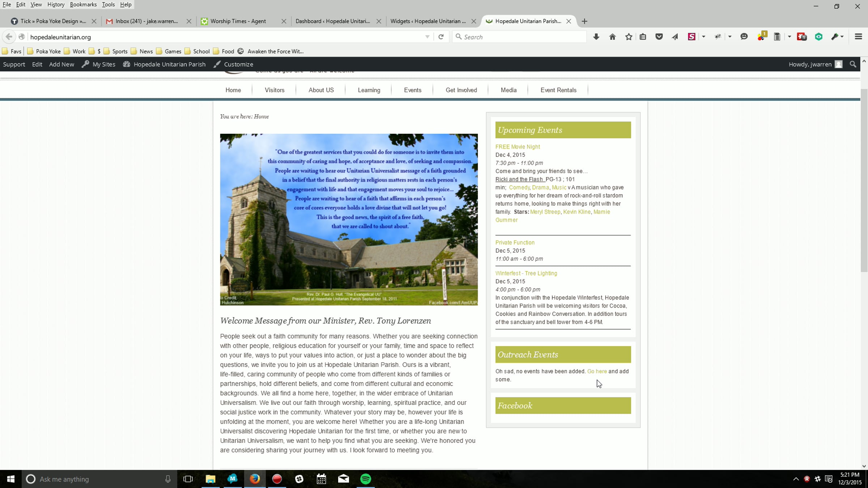Expand the dropdown beside flashlight icon

842,37
